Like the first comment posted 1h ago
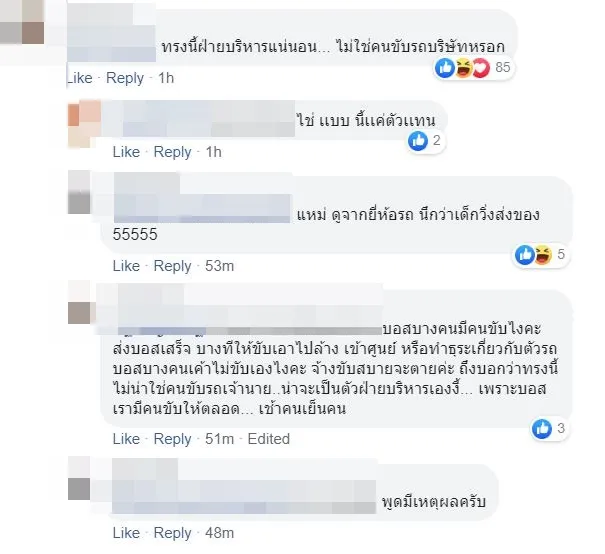Screen dimensions: 605x554 (x=80, y=78)
